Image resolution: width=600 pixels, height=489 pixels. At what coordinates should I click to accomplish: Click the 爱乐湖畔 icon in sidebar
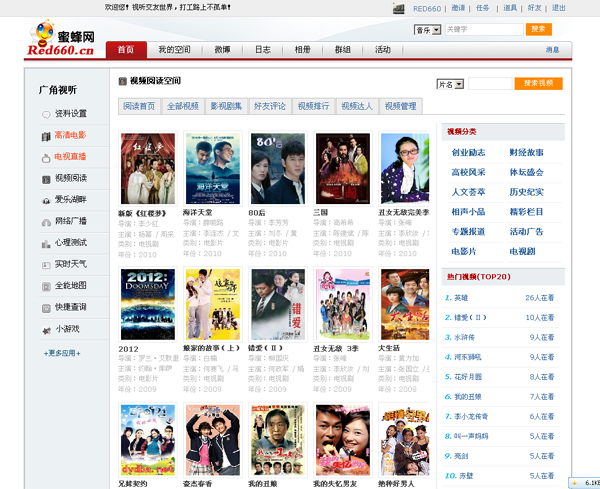click(x=46, y=200)
